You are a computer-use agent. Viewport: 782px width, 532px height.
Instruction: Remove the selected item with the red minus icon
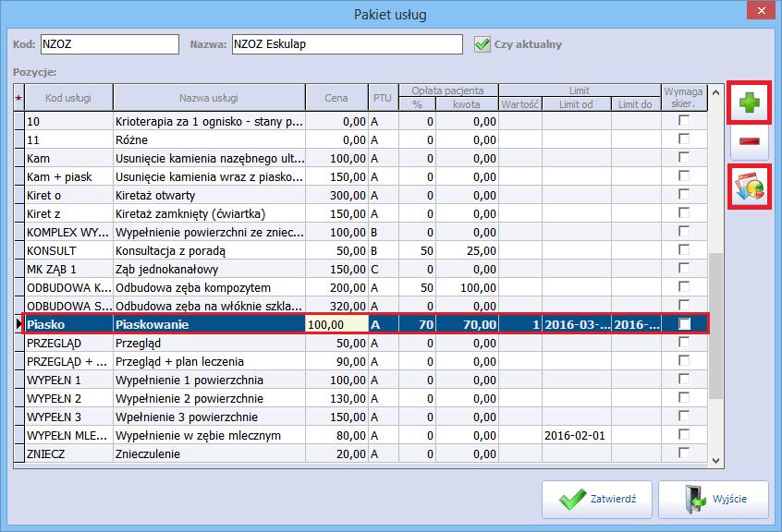click(x=749, y=141)
